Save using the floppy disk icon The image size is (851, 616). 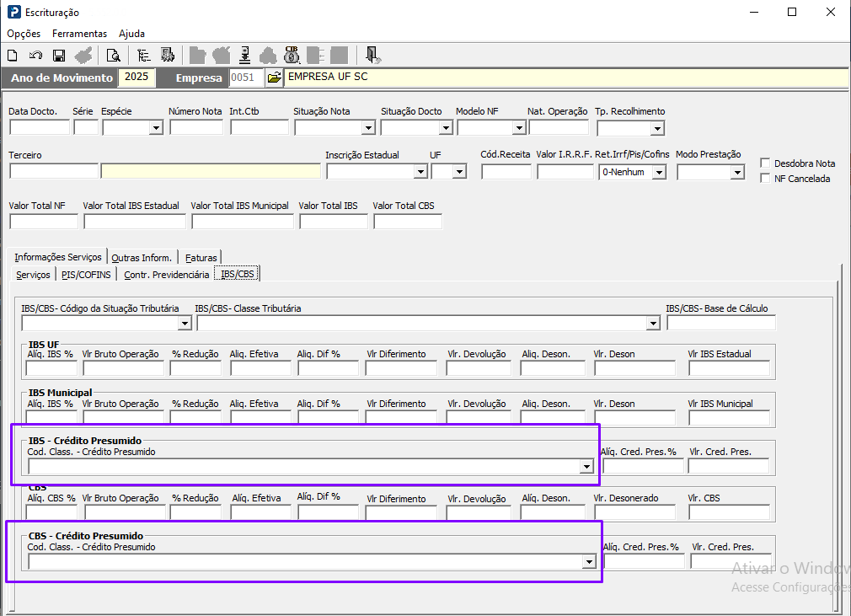point(59,56)
